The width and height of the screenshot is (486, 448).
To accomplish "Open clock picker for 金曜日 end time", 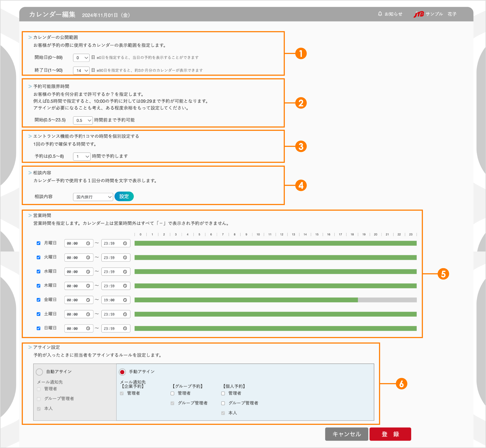I will pos(125,300).
